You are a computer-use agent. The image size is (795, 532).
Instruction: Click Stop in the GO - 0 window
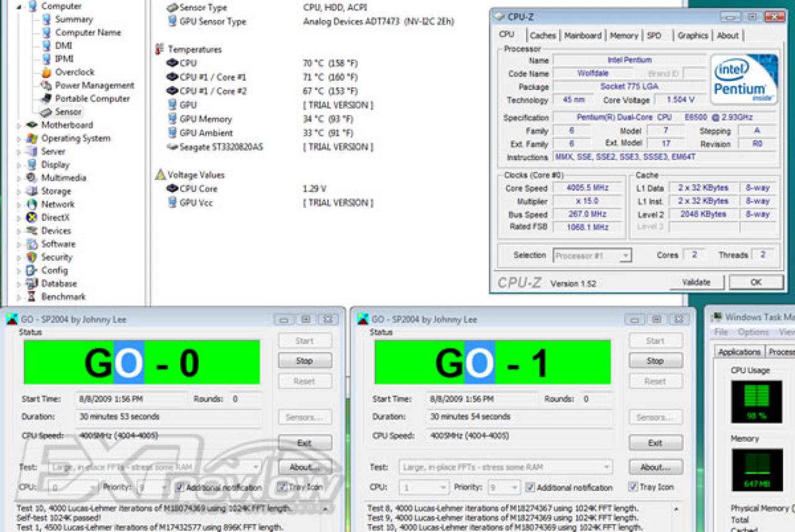tap(304, 361)
